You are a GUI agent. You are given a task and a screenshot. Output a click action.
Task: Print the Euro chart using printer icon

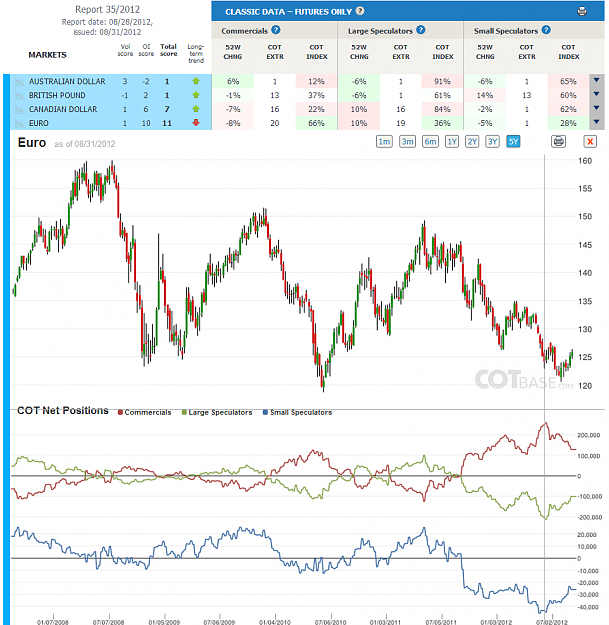pos(558,141)
